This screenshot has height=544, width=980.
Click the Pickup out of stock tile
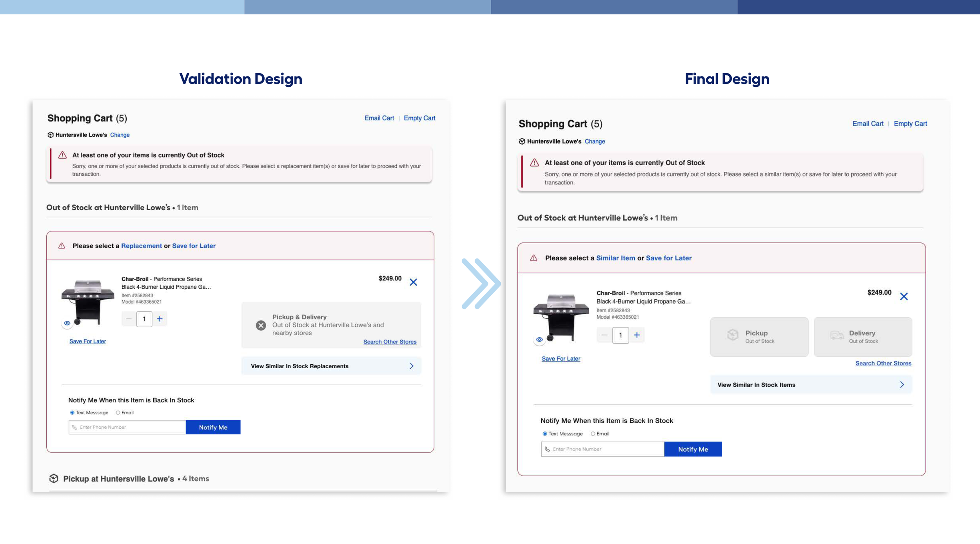click(759, 337)
